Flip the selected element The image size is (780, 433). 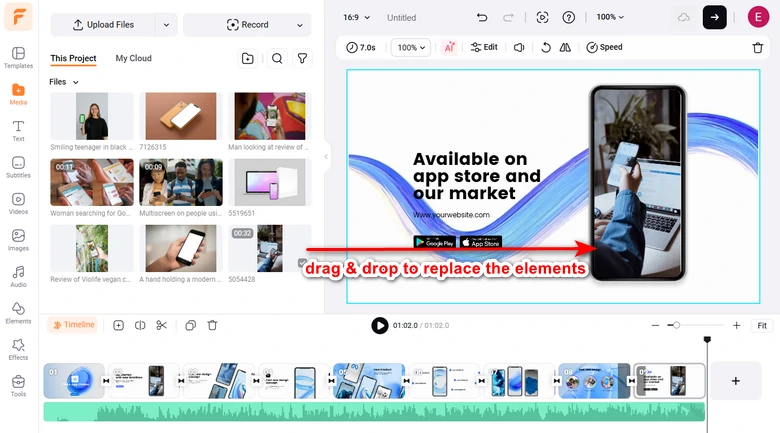coord(565,47)
